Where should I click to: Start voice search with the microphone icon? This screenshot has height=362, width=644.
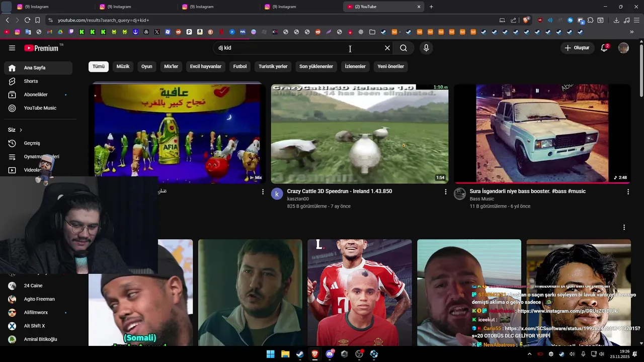tap(426, 48)
